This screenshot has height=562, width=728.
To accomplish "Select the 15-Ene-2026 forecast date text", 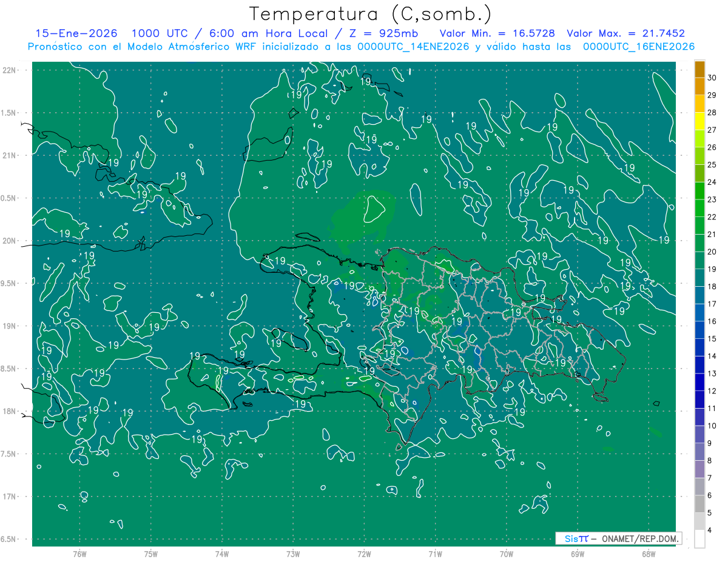I will click(76, 33).
